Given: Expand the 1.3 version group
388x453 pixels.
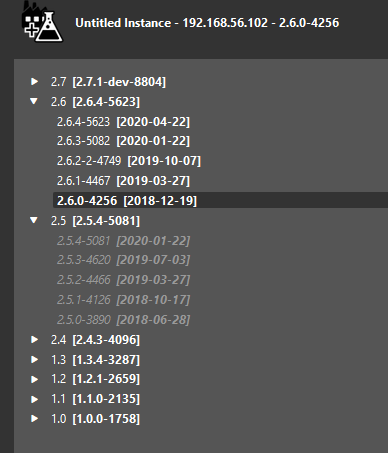Looking at the screenshot, I should [34, 359].
